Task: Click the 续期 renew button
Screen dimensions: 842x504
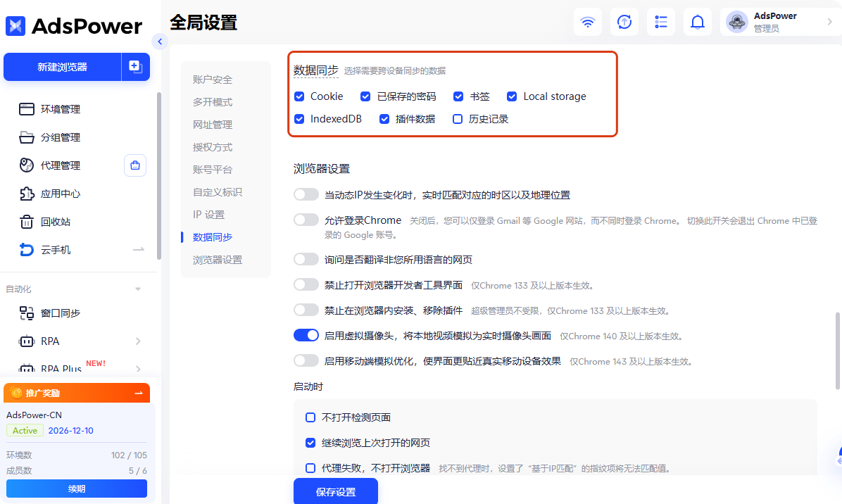Action: [77, 489]
